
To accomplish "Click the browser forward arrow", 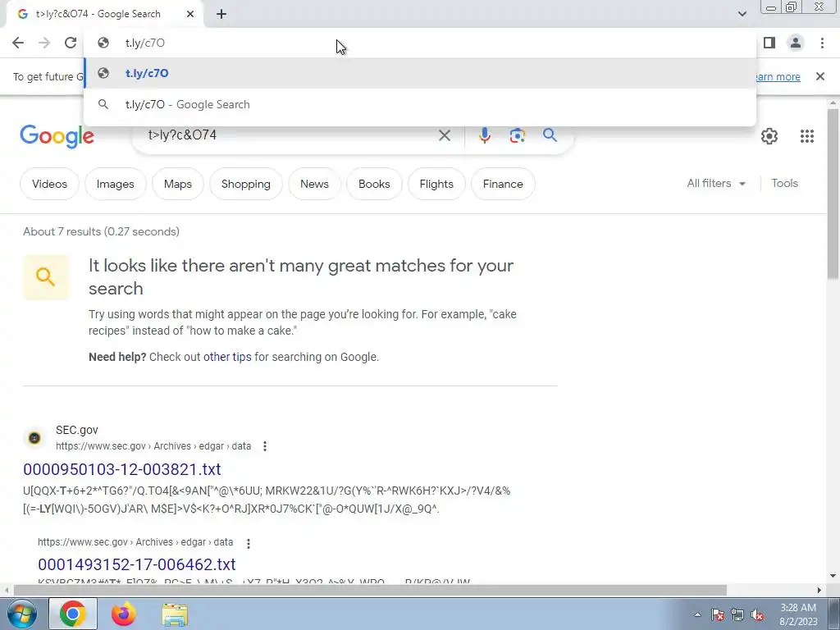I will point(44,43).
